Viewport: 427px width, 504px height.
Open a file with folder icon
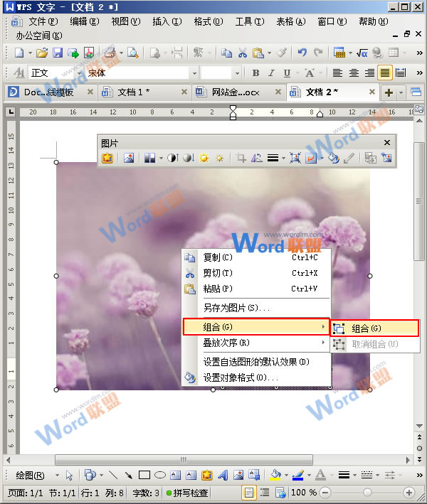coord(42,53)
